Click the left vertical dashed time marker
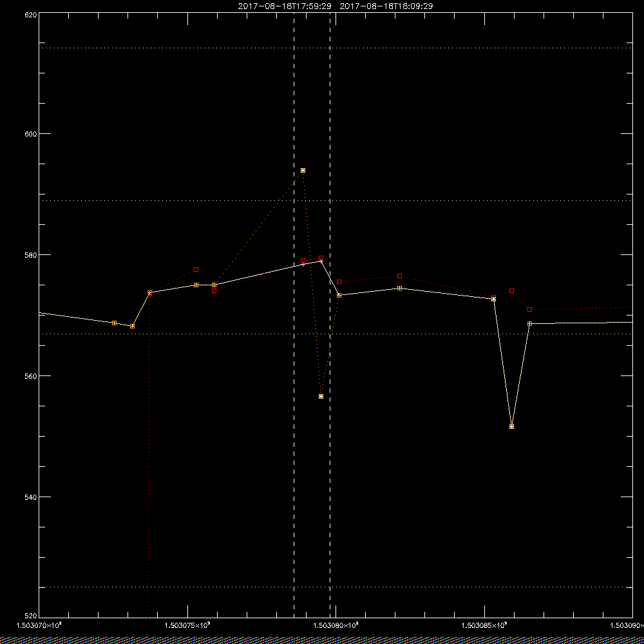Image resolution: width=644 pixels, height=644 pixels. (294, 315)
